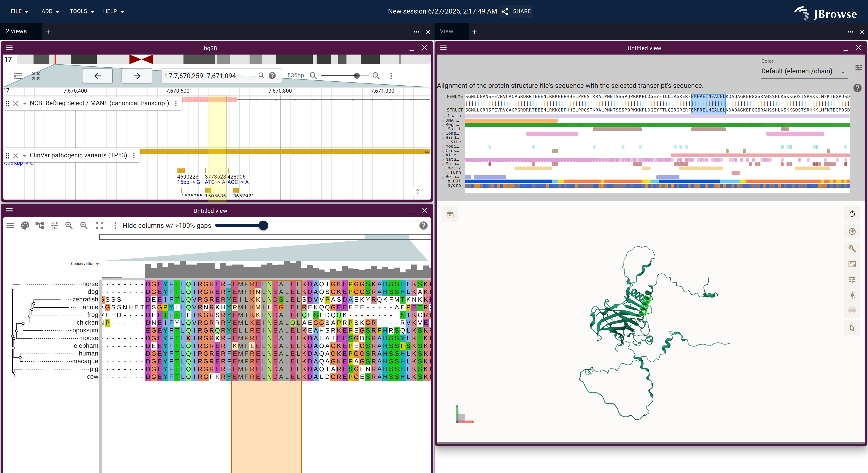
Task: Zoom in the hg38 linear genome view
Action: 376,76
